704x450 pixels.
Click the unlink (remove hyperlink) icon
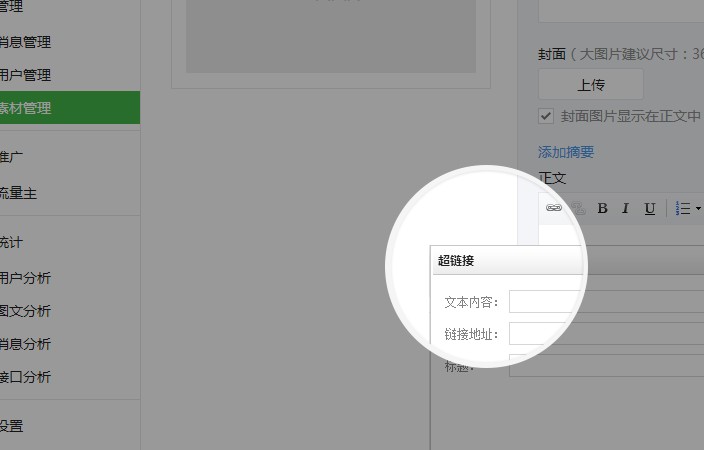[579, 208]
